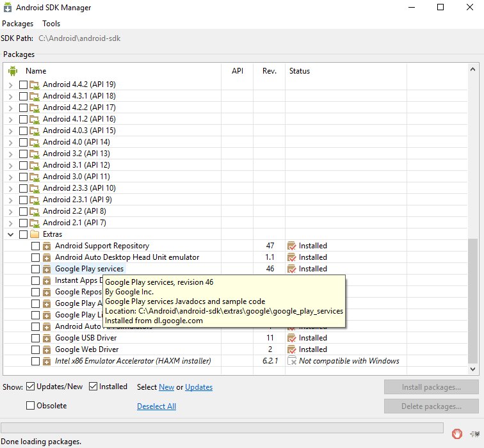This screenshot has height=448, width=484.
Task: Click the red stop hand icon
Action: pos(457,434)
